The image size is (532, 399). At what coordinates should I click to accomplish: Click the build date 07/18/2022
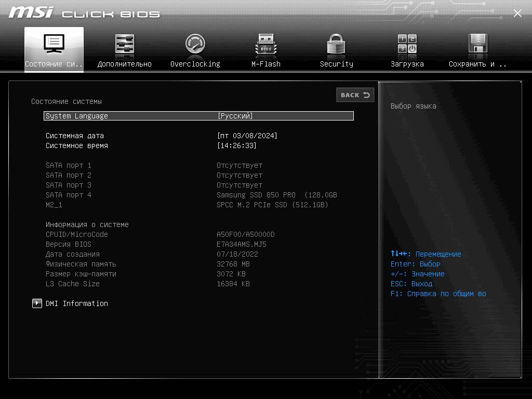click(237, 254)
